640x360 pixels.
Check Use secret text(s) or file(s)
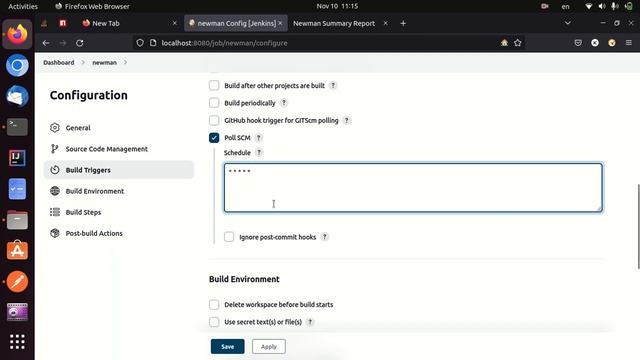tap(214, 322)
